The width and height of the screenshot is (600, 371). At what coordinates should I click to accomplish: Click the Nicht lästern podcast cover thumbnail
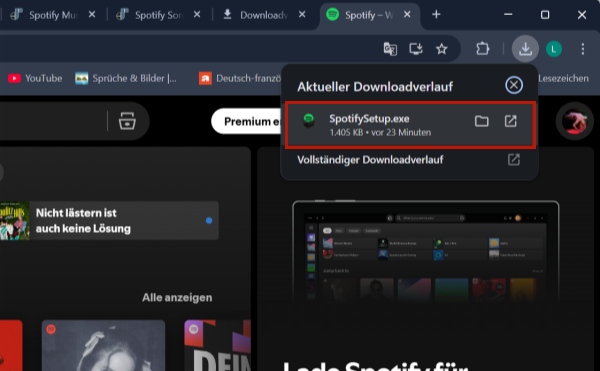point(15,221)
